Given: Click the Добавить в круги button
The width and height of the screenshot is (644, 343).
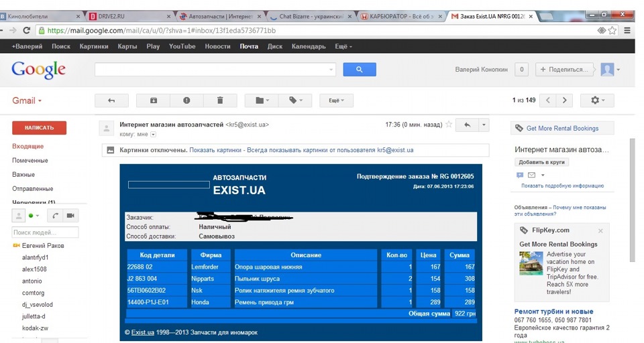Looking at the screenshot, I should pos(541,162).
